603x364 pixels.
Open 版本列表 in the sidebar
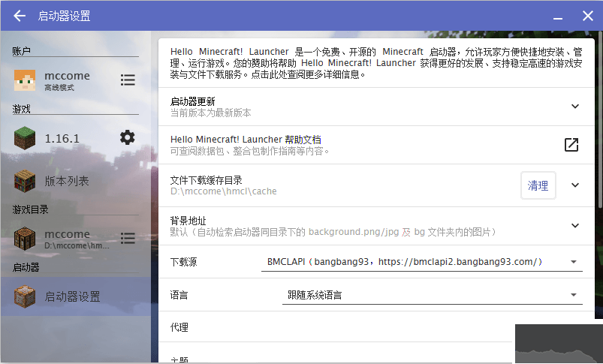pos(76,181)
